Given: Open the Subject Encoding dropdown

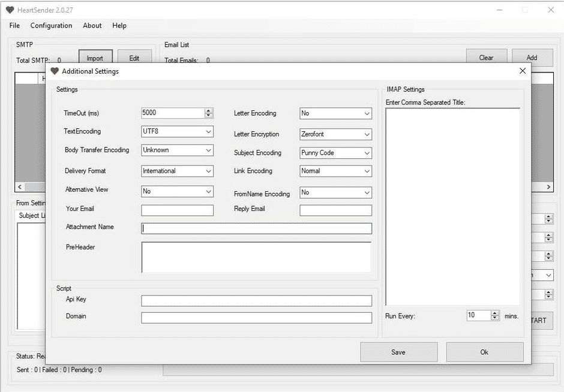Looking at the screenshot, I should pos(367,153).
